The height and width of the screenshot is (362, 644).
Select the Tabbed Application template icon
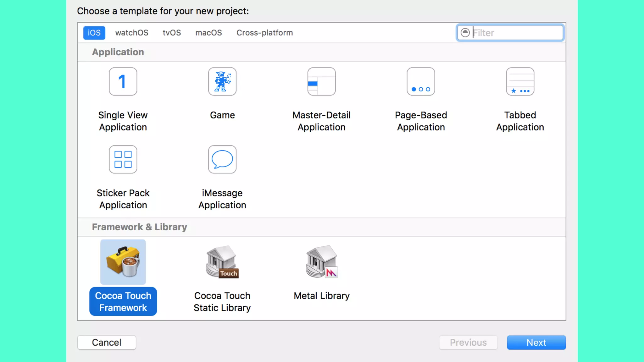point(520,81)
